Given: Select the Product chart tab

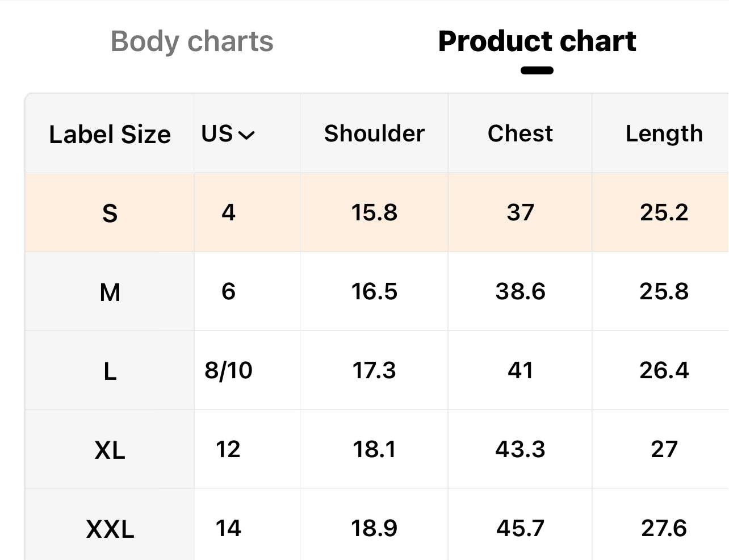Looking at the screenshot, I should [537, 41].
